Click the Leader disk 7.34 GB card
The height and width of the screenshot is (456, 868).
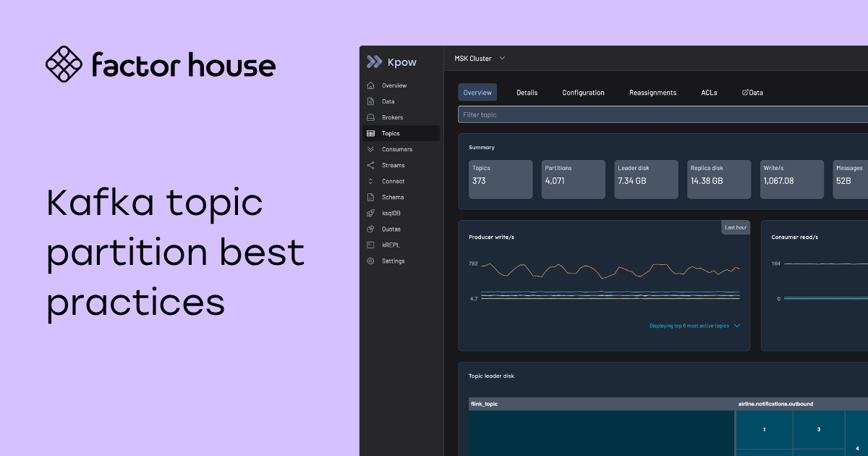pyautogui.click(x=647, y=180)
